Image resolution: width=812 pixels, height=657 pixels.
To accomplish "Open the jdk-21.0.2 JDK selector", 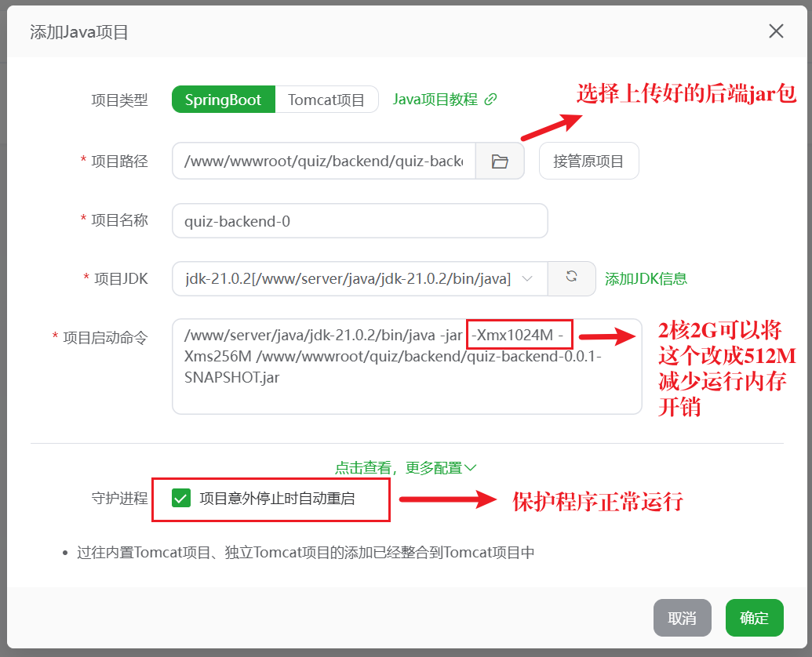I will click(x=353, y=279).
